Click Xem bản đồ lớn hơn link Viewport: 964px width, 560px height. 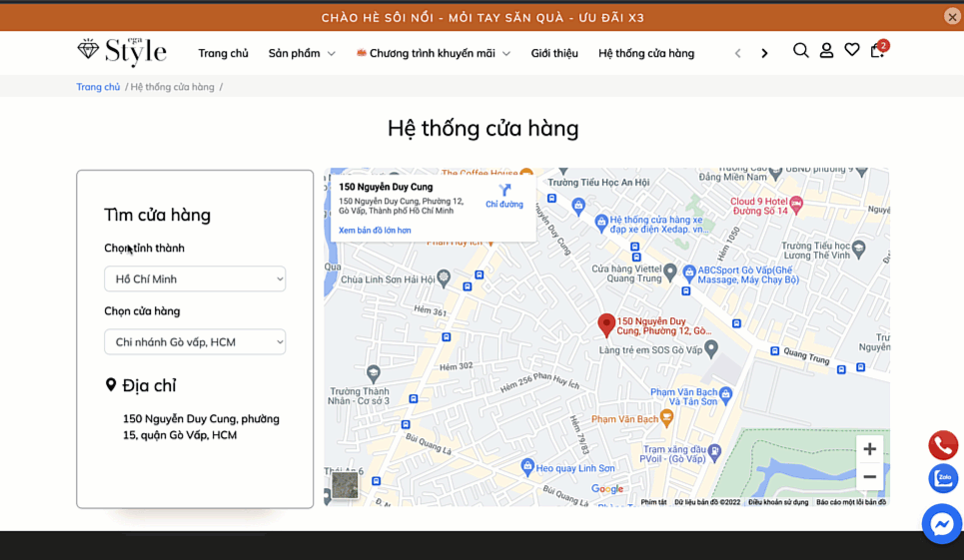click(x=375, y=231)
